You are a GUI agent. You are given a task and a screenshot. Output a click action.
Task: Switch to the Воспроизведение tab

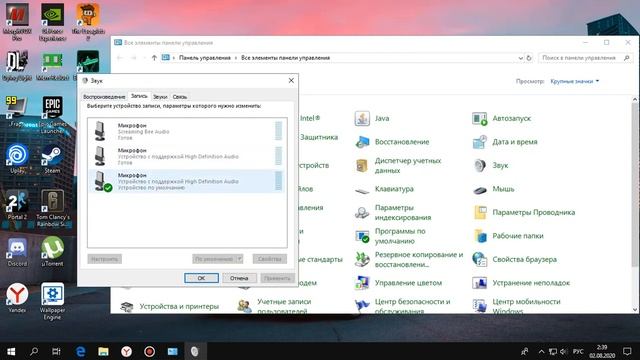[x=104, y=97]
